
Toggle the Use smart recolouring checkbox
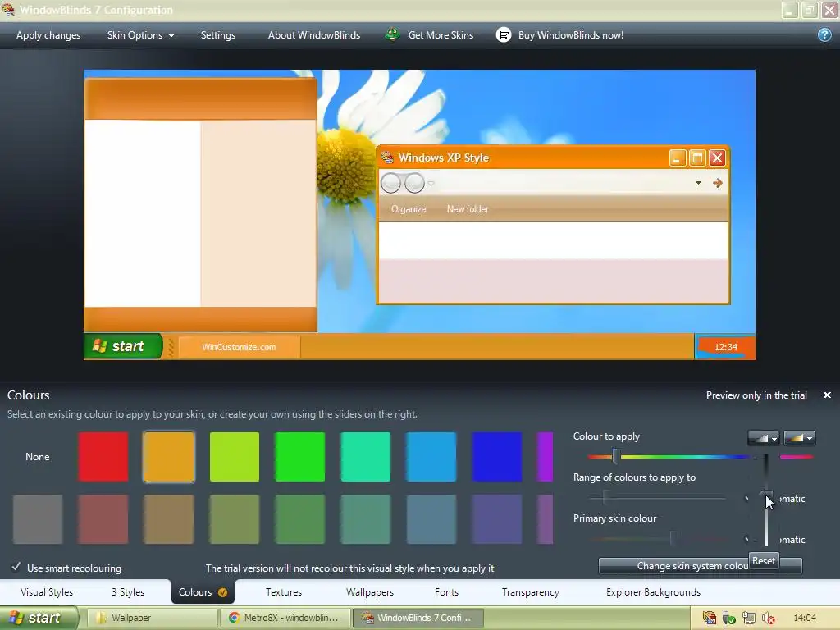[16, 568]
